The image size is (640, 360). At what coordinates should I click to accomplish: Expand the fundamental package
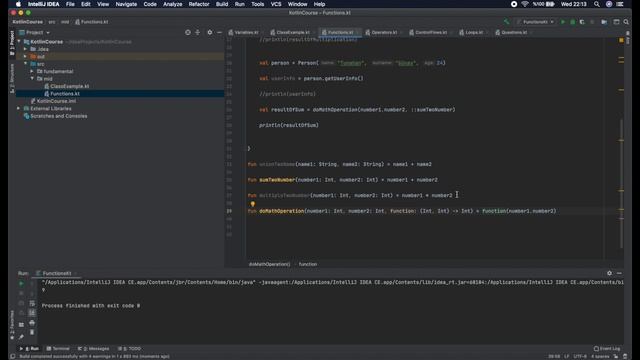point(32,71)
